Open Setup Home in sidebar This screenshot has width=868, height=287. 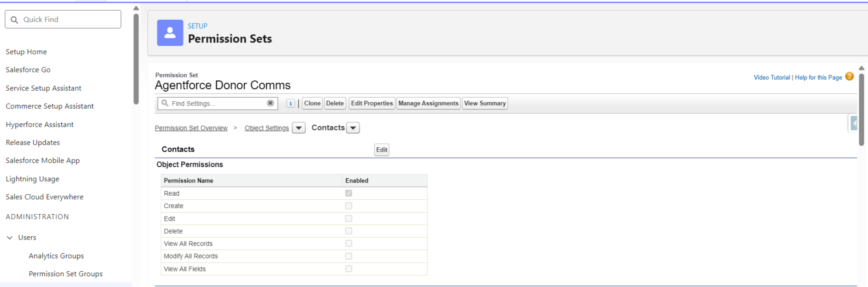click(x=26, y=52)
